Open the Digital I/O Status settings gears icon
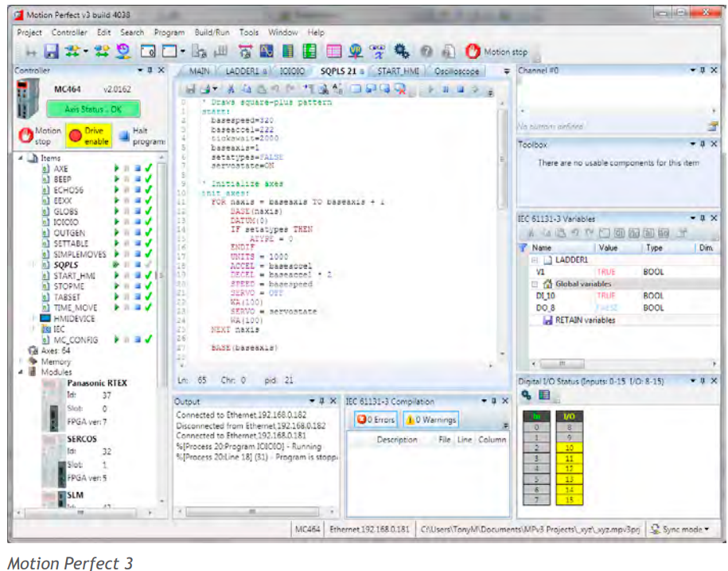The width and height of the screenshot is (728, 571). pyautogui.click(x=526, y=395)
